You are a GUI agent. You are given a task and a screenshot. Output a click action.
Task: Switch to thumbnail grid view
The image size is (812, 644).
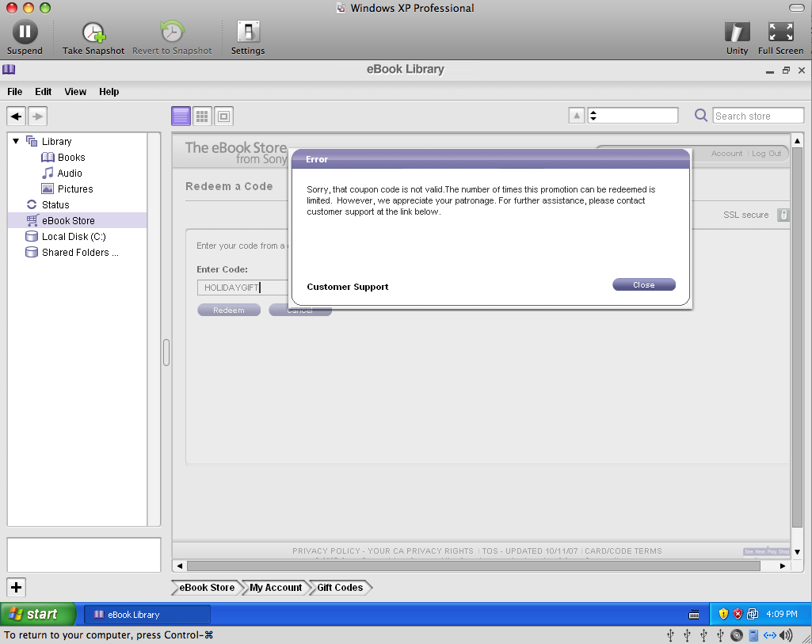point(202,116)
